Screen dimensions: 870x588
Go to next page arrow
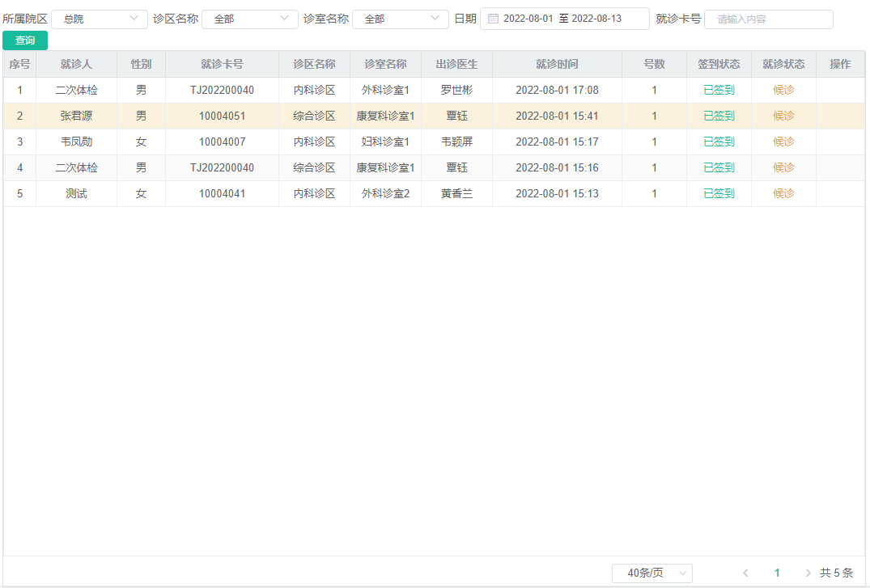pyautogui.click(x=808, y=573)
